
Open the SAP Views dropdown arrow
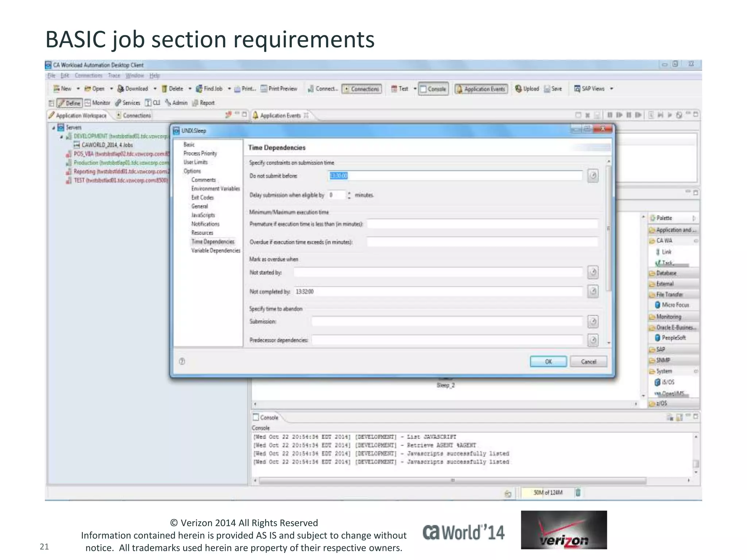612,89
